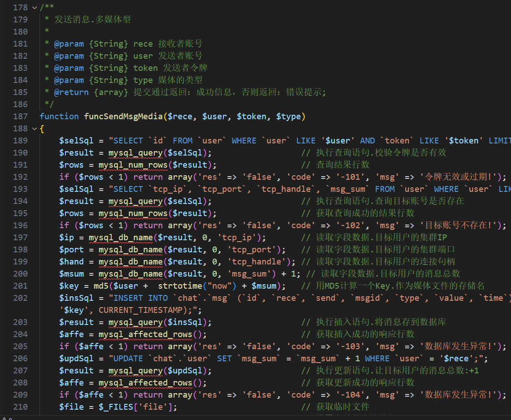Viewport: 511px width, 420px height.
Task: Click $_FILES on line 210
Action: pos(116,407)
